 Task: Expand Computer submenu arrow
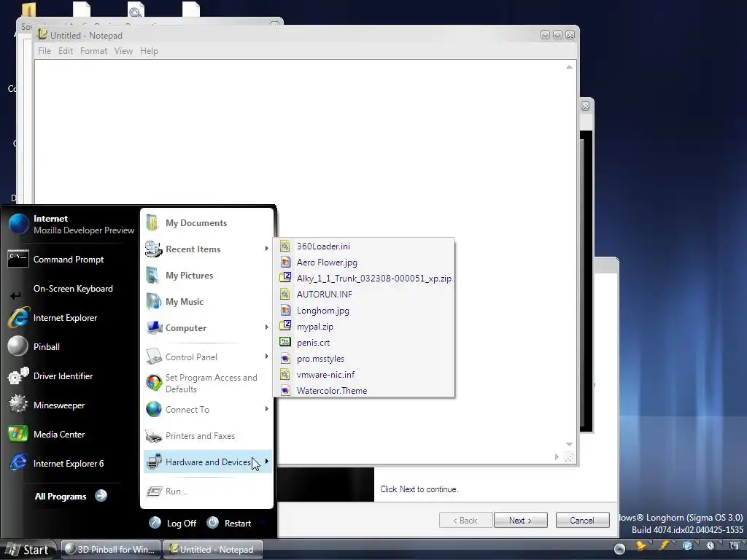[x=266, y=327]
